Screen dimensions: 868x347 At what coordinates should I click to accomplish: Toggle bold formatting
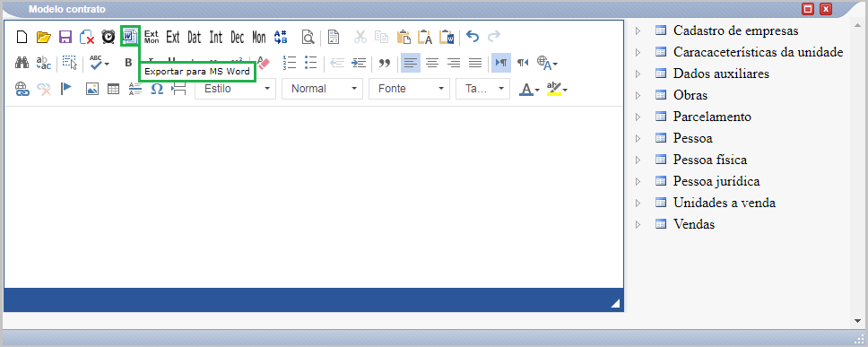tap(128, 63)
